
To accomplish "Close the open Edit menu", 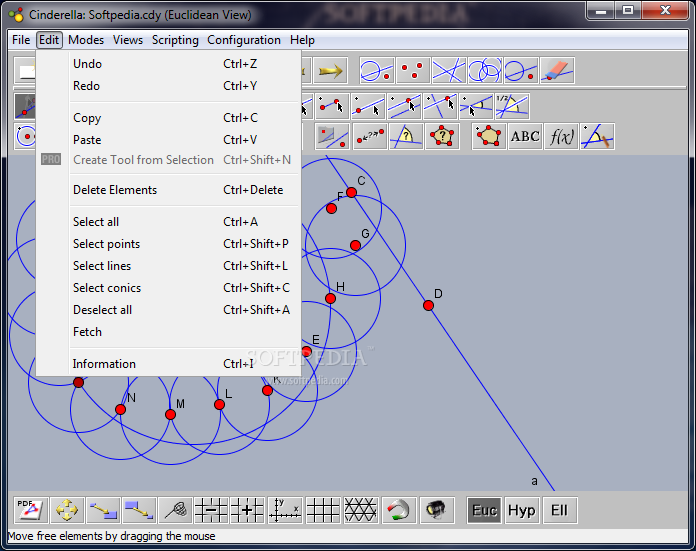I will click(49, 40).
